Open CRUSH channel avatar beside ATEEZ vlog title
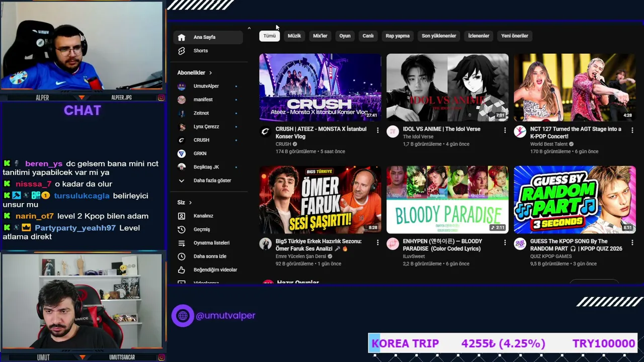The width and height of the screenshot is (644, 362). point(265,132)
